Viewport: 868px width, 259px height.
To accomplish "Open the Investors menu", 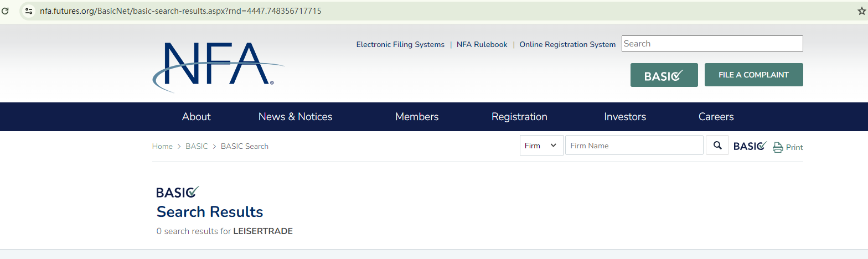I will [x=625, y=117].
